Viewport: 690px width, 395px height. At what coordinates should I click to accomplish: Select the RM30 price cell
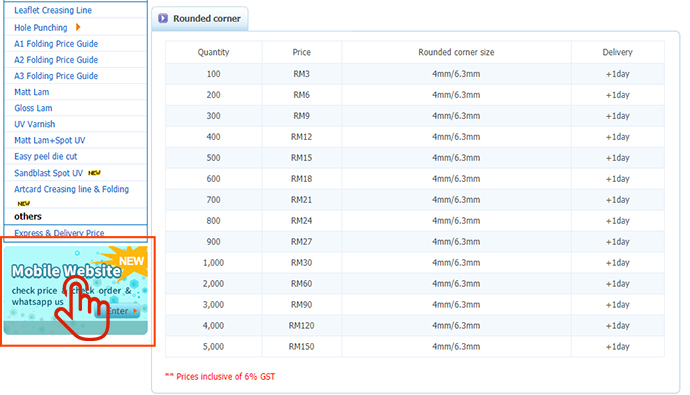click(x=301, y=263)
